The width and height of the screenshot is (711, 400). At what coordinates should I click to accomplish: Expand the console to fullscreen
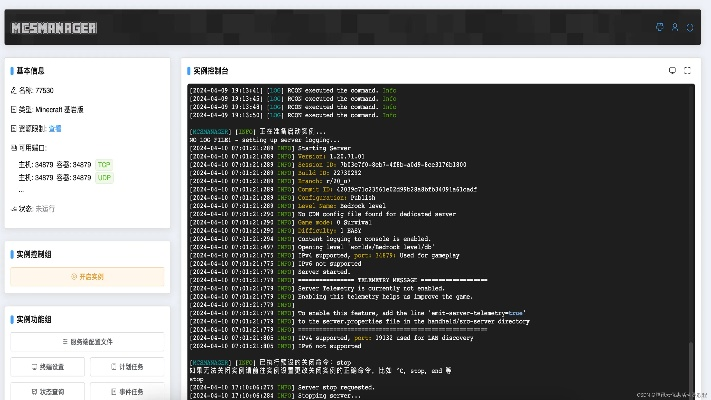(687, 71)
